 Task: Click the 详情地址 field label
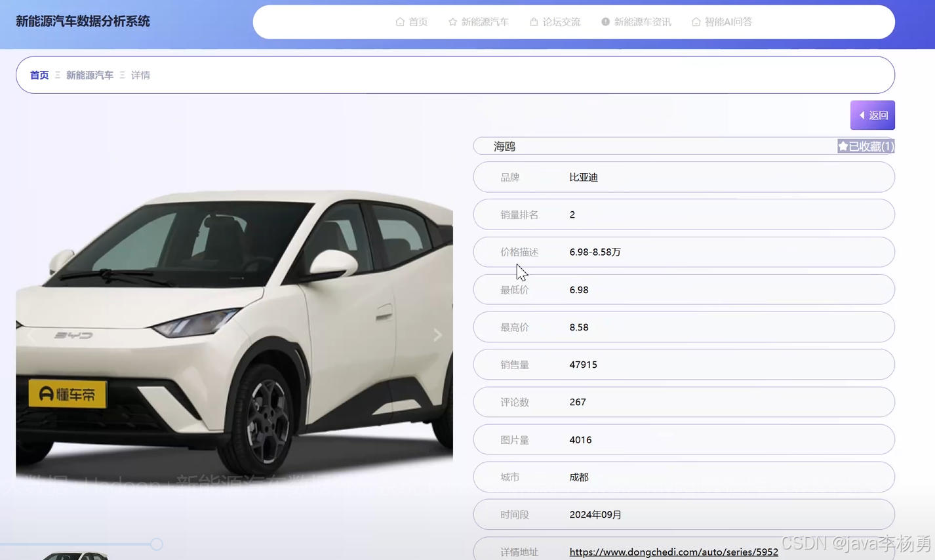(519, 552)
